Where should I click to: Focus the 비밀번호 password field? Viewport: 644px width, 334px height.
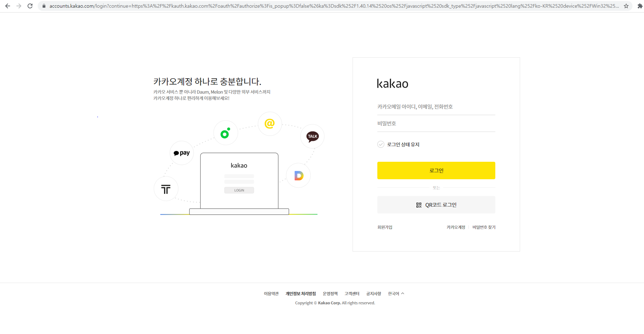tap(436, 124)
